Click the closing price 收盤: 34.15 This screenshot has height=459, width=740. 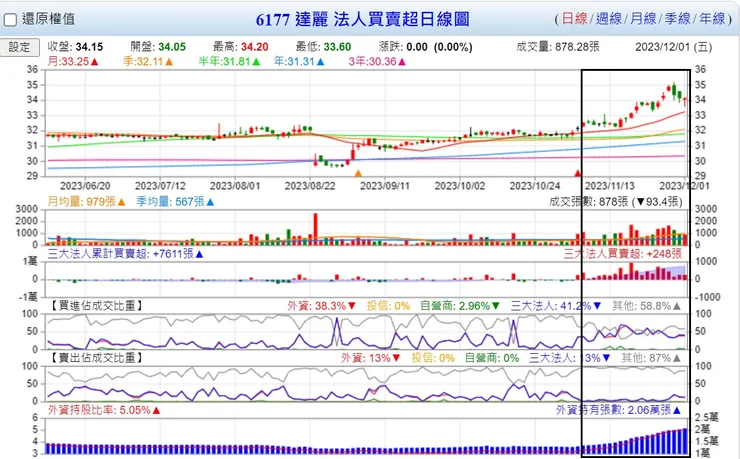pyautogui.click(x=75, y=47)
